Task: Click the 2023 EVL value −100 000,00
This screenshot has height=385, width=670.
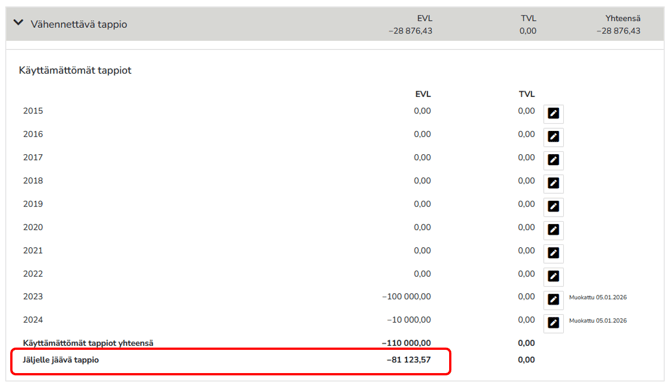Action: point(406,297)
